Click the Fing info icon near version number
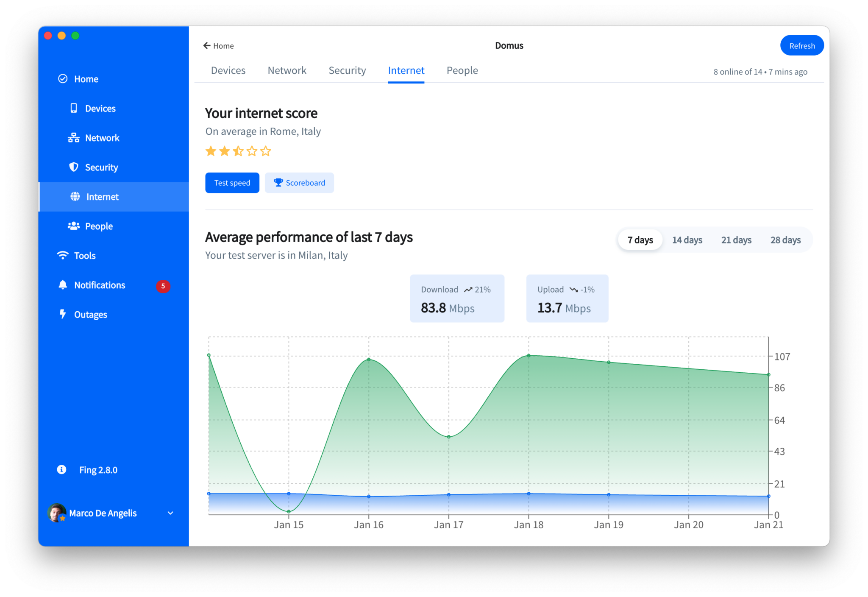868x597 pixels. (x=61, y=469)
